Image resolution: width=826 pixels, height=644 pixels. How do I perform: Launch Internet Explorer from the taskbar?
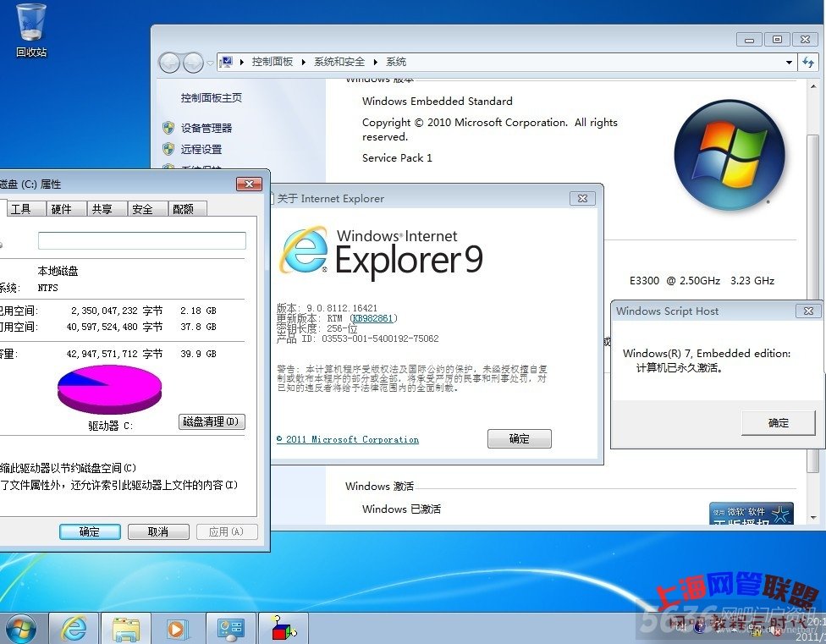pos(74,628)
